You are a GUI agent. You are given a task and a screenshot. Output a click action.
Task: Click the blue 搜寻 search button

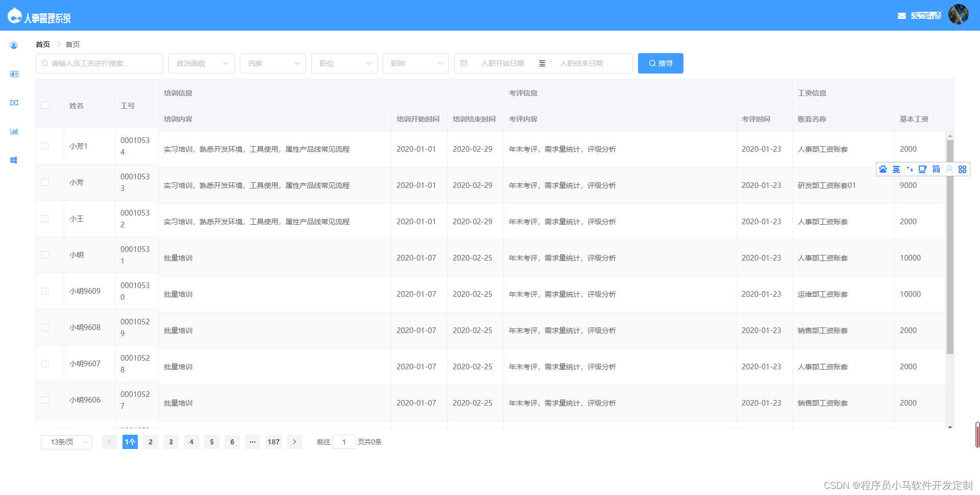(660, 63)
